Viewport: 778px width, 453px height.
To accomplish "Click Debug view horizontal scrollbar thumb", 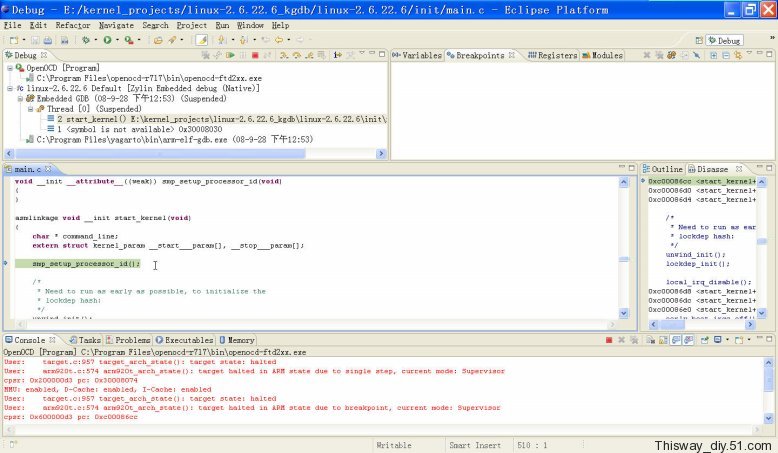I will tap(160, 154).
